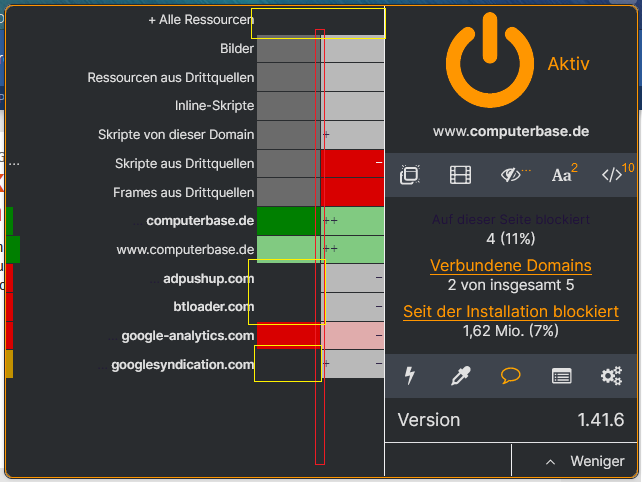Click local rule cell for googlesyndication.com
Image resolution: width=642 pixels, height=483 pixels.
[353, 364]
